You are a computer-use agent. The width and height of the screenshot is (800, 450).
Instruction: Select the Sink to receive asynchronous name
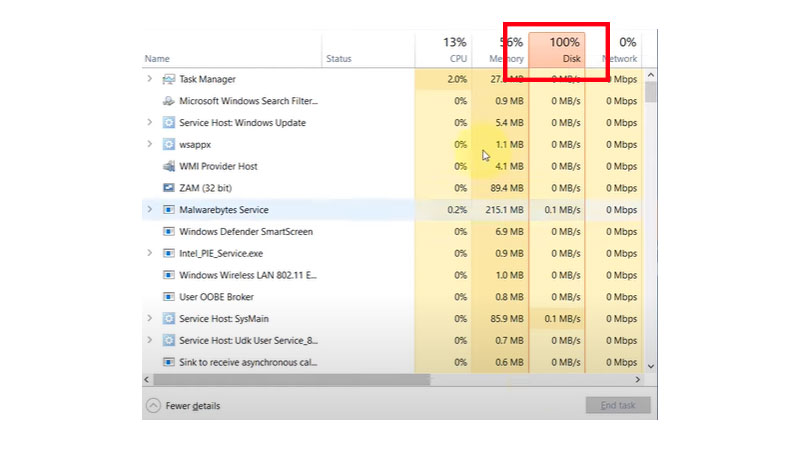coord(248,362)
